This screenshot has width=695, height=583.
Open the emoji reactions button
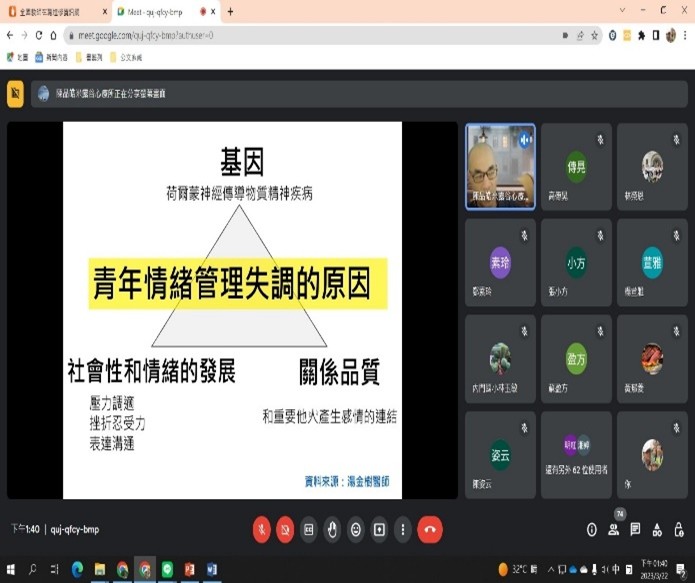pos(356,529)
